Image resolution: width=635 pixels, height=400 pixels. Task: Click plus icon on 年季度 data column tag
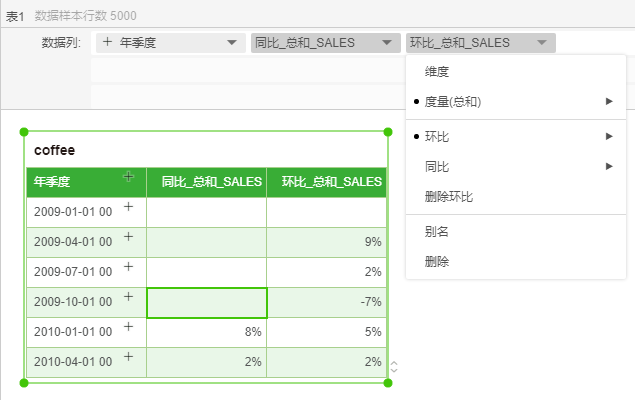(x=107, y=43)
